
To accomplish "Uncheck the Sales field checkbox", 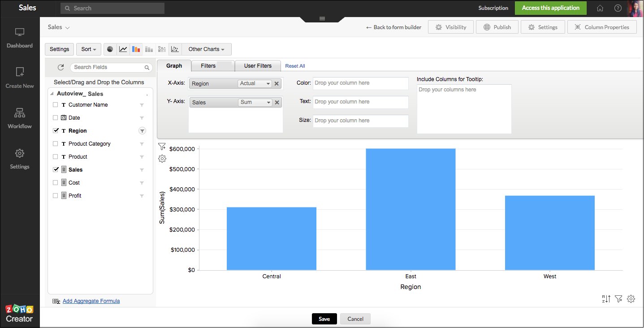I will coord(56,170).
